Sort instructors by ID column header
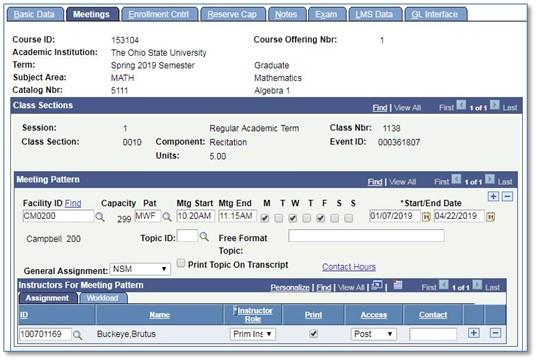The image size is (536, 360). coord(24,315)
